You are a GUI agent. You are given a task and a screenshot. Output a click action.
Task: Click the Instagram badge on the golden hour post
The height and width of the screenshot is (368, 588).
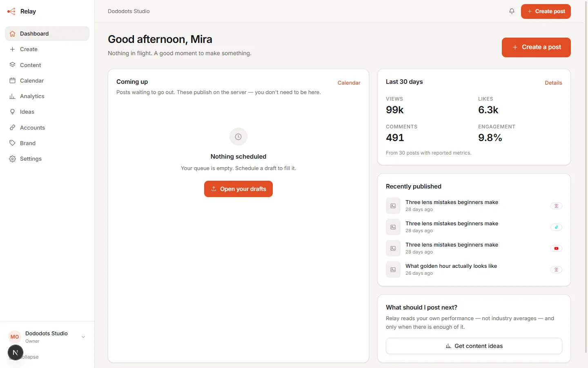(x=556, y=269)
